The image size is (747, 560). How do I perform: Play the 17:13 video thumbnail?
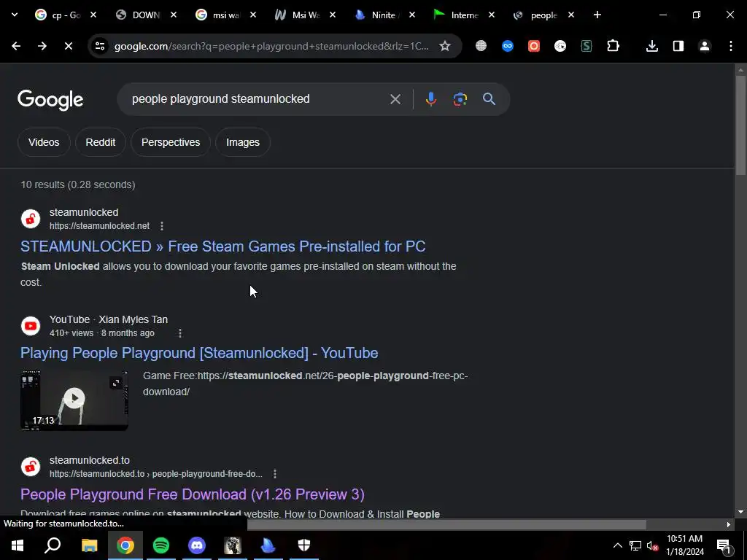coord(74,400)
